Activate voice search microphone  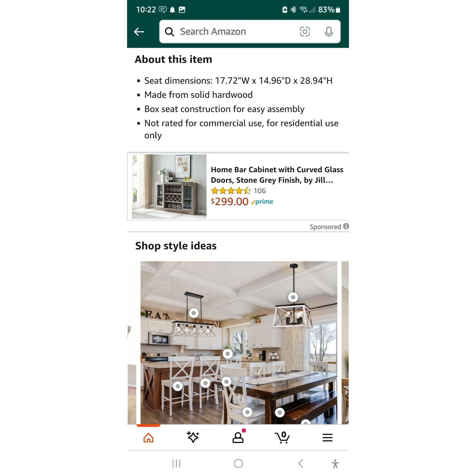click(x=329, y=32)
